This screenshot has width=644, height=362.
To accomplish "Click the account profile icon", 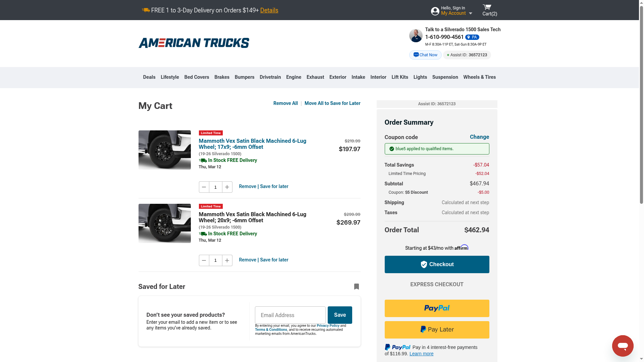I will click(435, 11).
